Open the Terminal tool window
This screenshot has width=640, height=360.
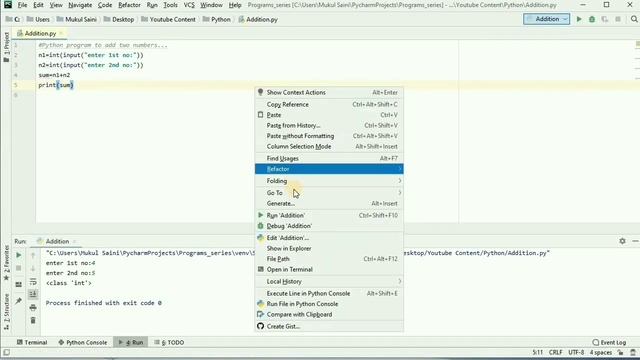(32, 342)
